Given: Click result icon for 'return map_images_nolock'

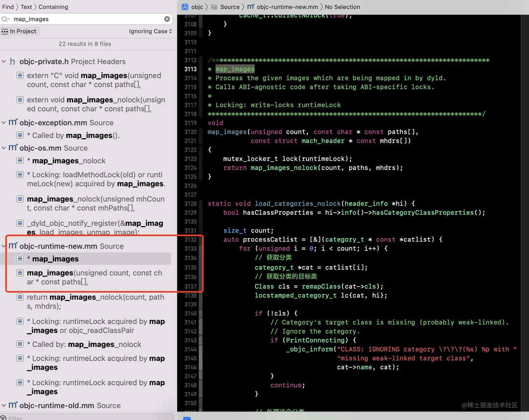Looking at the screenshot, I should [20, 297].
